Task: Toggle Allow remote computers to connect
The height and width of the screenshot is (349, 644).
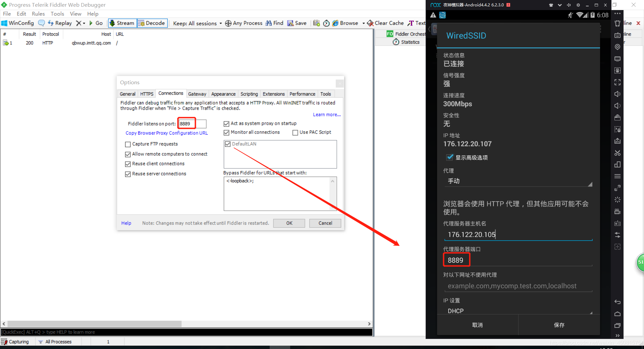Action: pyautogui.click(x=128, y=154)
